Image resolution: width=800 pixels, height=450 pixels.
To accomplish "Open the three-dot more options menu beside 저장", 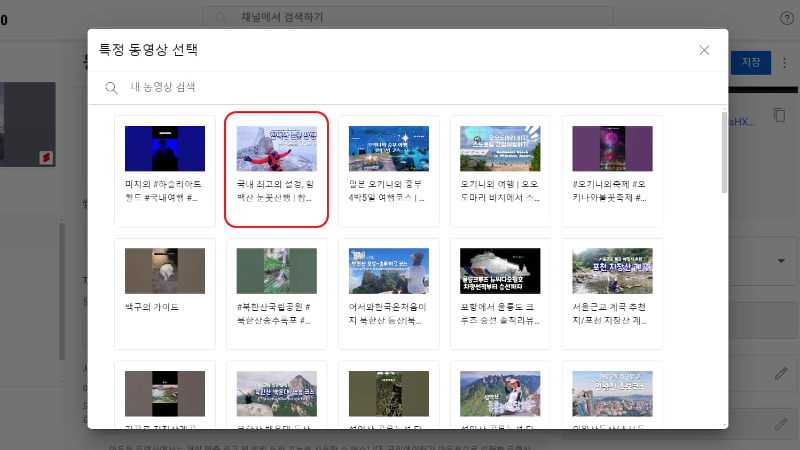I will (x=784, y=63).
